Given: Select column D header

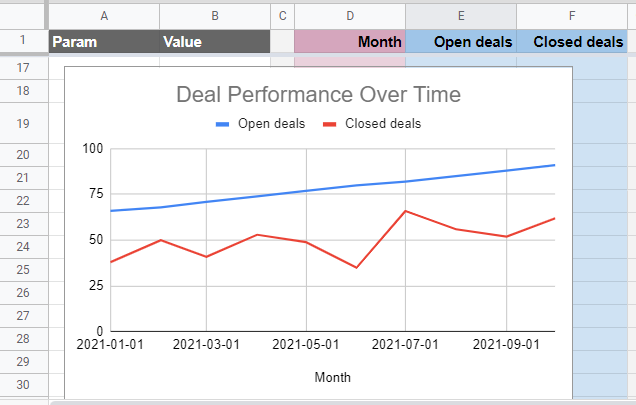Looking at the screenshot, I should point(350,16).
